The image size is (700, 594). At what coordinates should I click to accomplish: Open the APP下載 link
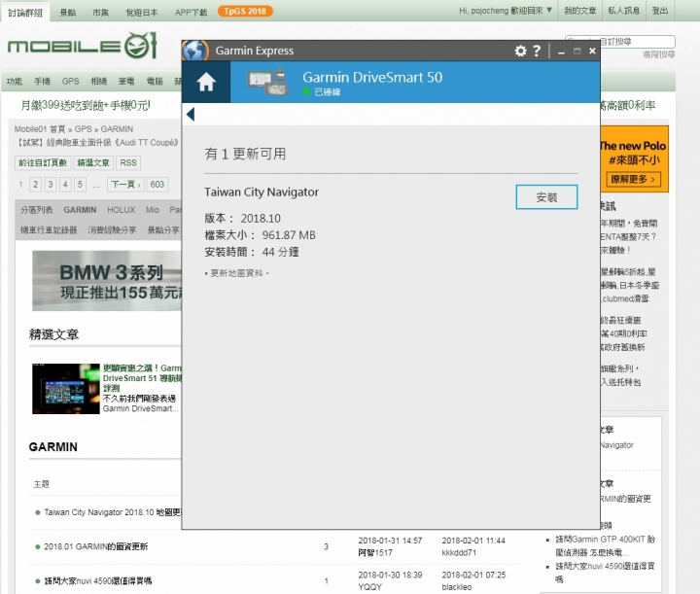pos(191,13)
